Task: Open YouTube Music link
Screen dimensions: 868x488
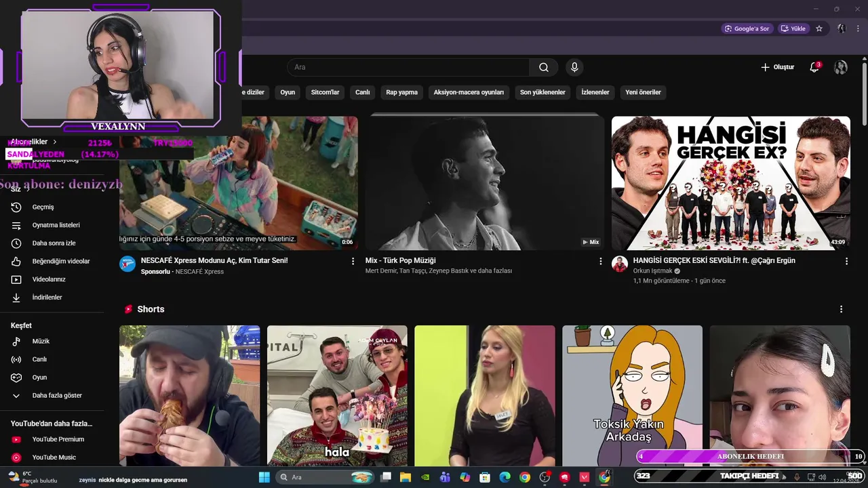Action: (x=53, y=457)
